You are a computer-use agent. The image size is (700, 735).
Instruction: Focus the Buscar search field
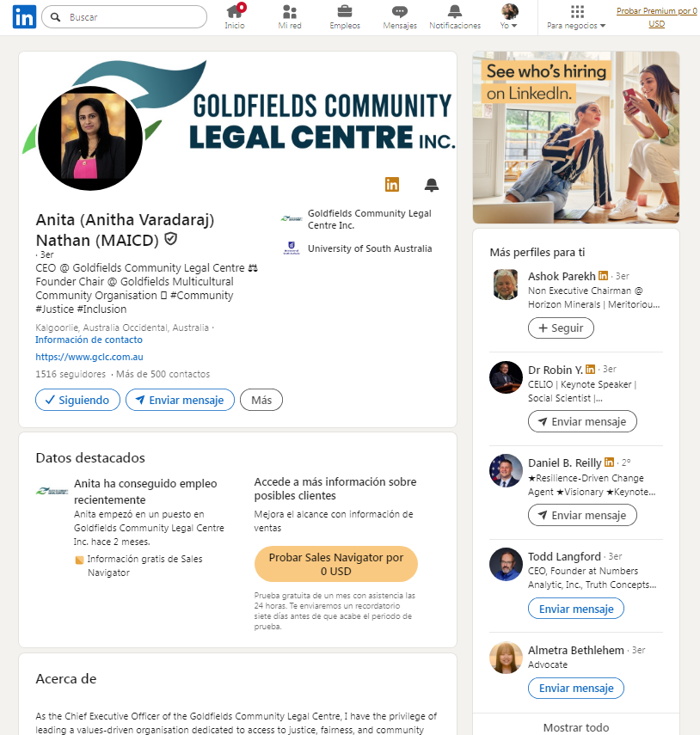[x=124, y=17]
